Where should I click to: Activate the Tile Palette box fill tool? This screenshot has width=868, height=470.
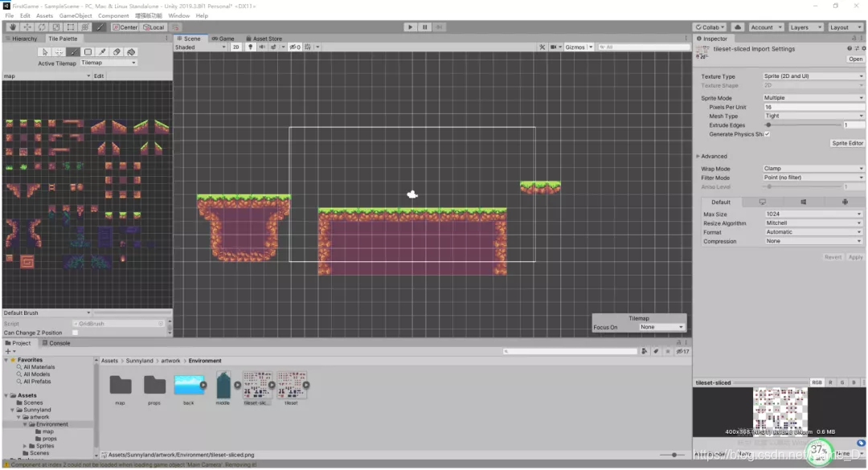tap(88, 52)
